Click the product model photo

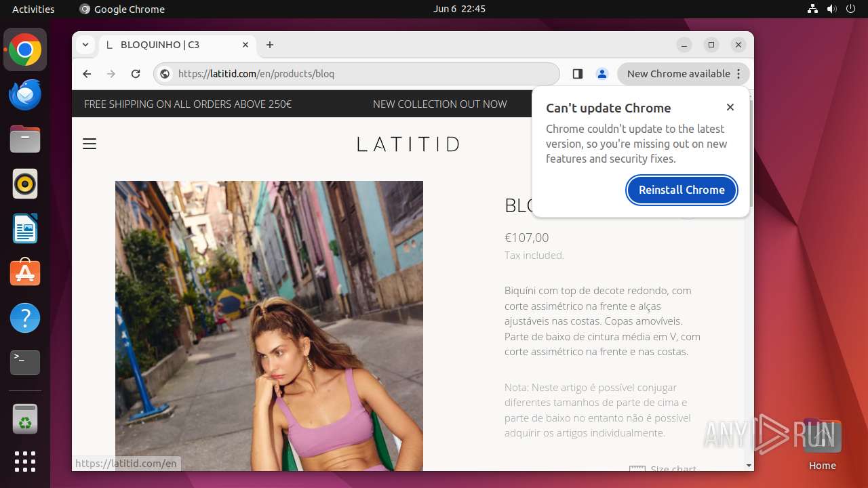tap(269, 325)
